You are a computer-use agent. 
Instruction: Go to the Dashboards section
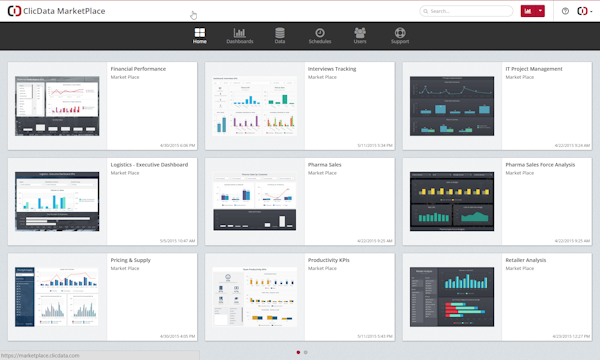240,36
